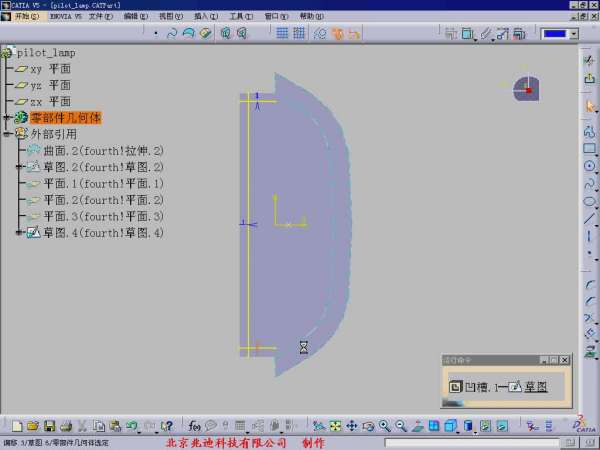The height and width of the screenshot is (450, 600).
Task: Toggle the Construction/Standard element icon
Action: click(320, 33)
